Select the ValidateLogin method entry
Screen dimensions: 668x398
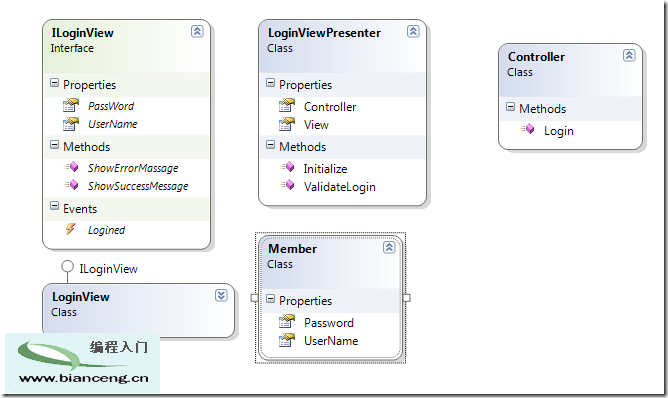[339, 187]
